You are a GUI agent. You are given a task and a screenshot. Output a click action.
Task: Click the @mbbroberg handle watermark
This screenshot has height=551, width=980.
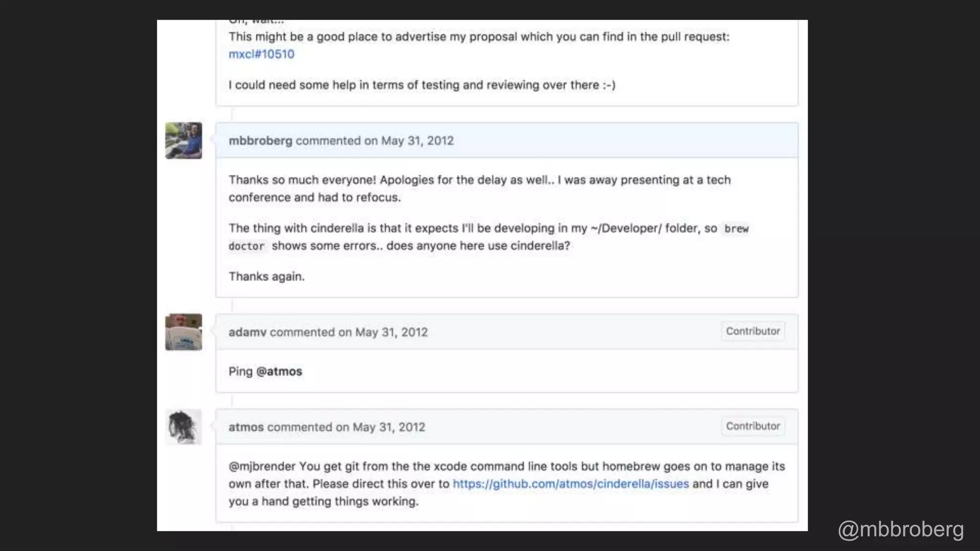pos(901,529)
